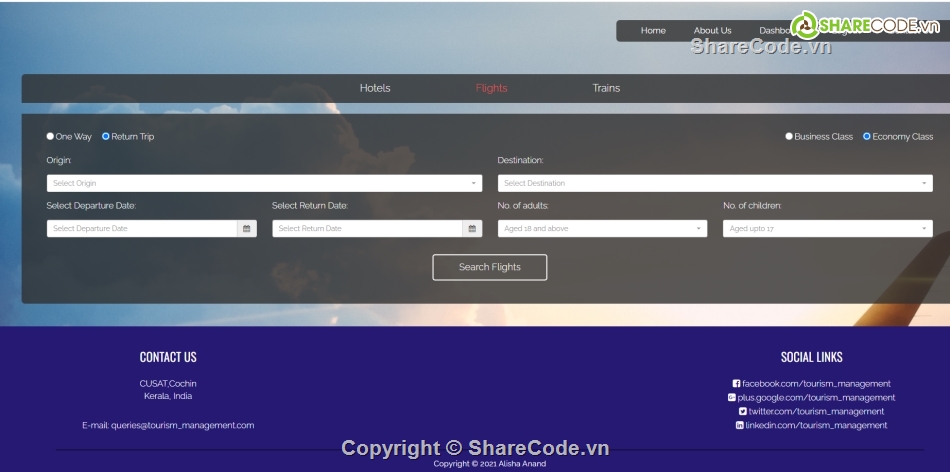Viewport: 950px width, 472px height.
Task: Click the Facebook icon in Social Links
Action: (x=737, y=384)
